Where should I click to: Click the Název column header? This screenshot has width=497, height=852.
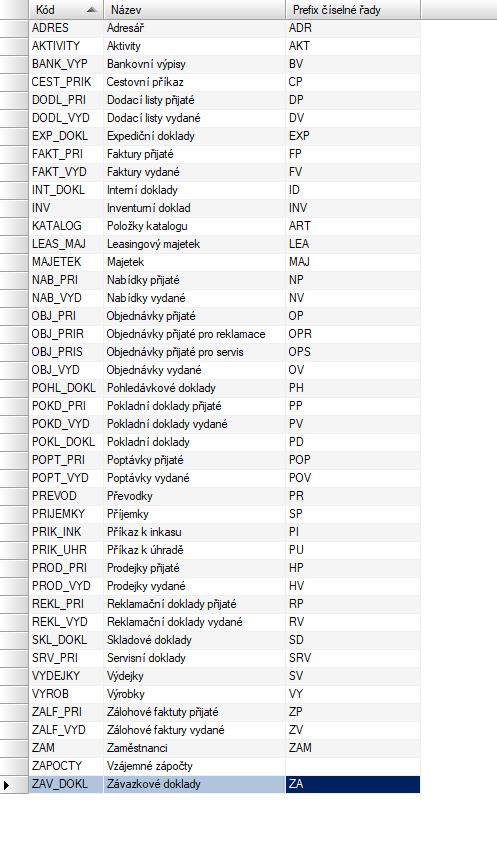194,10
